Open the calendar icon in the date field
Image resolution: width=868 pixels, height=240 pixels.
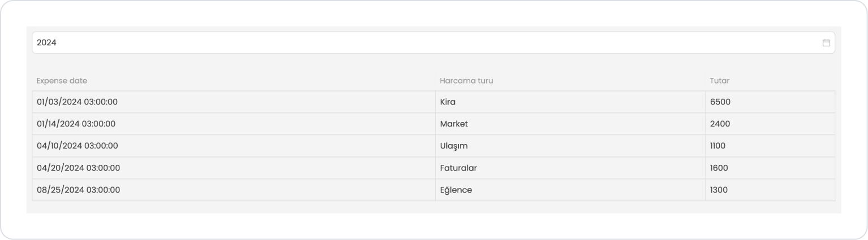click(x=826, y=43)
